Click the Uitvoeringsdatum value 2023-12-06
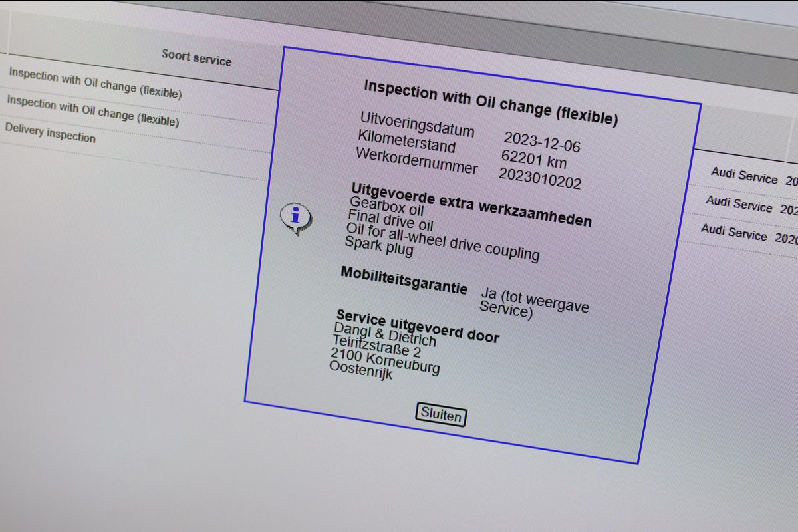The width and height of the screenshot is (798, 532). (x=542, y=142)
